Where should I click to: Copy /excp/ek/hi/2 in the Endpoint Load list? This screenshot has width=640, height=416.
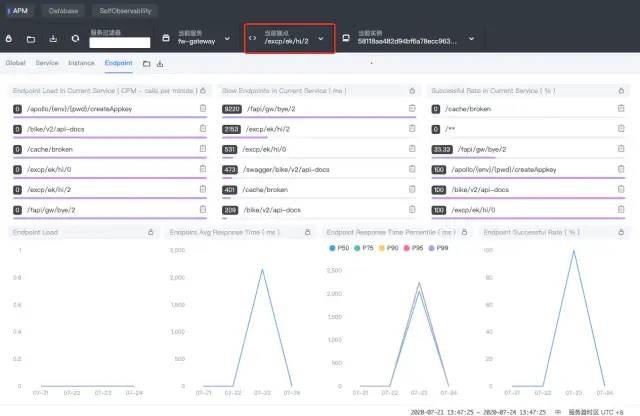pyautogui.click(x=203, y=189)
